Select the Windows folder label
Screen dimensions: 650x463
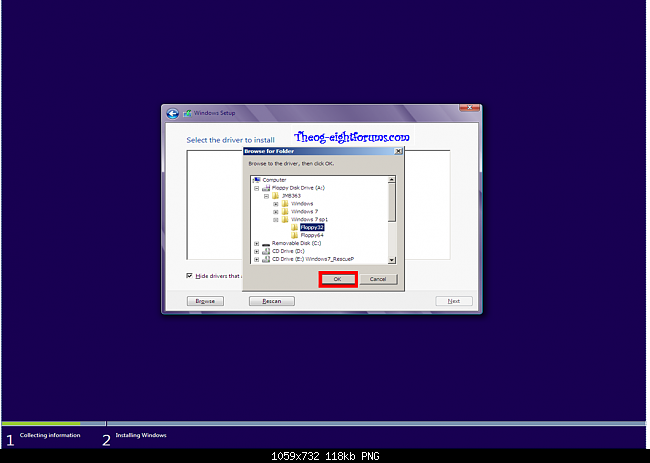pos(302,204)
